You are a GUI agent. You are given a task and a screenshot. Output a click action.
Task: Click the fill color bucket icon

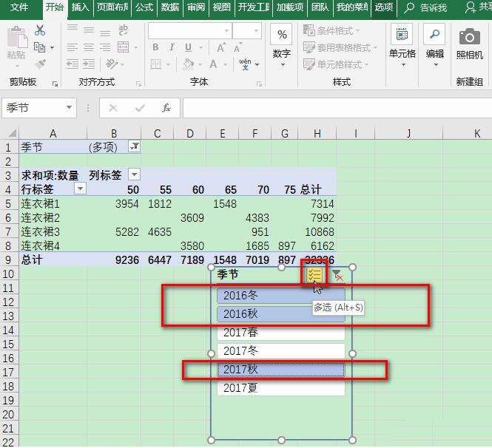(188, 64)
